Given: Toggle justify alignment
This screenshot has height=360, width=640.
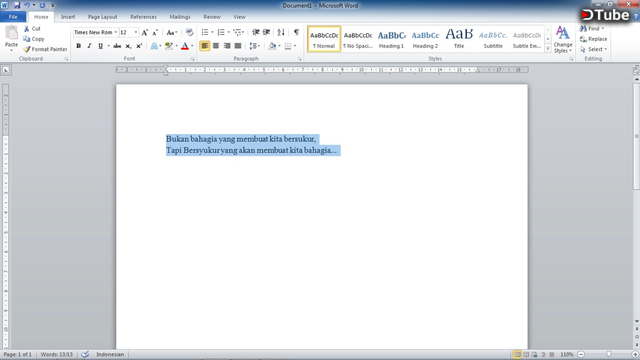Looking at the screenshot, I should click(x=238, y=46).
